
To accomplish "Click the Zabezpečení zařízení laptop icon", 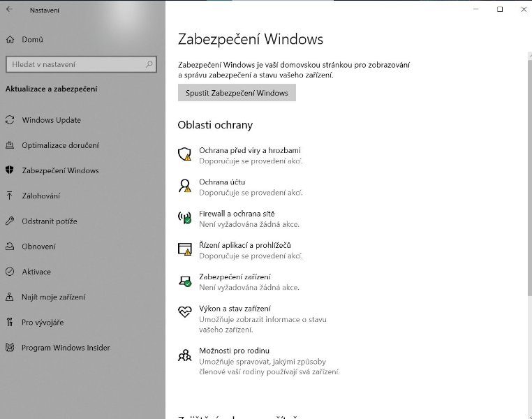I will 185,281.
